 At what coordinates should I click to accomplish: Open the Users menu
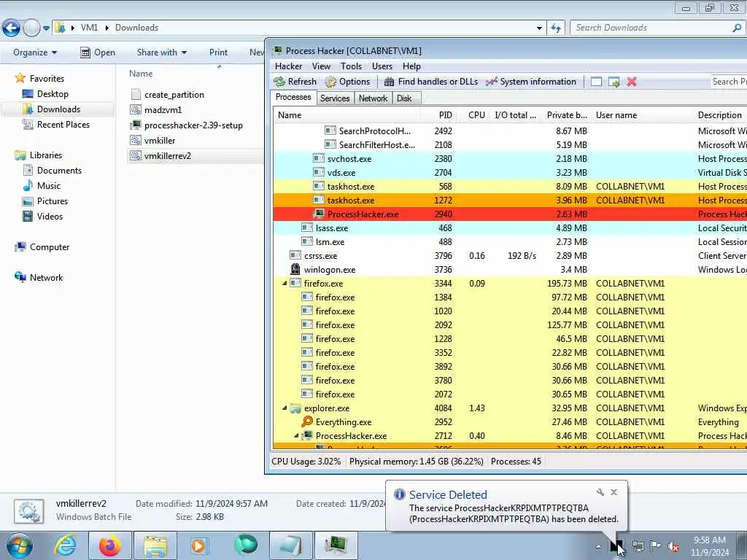click(382, 66)
